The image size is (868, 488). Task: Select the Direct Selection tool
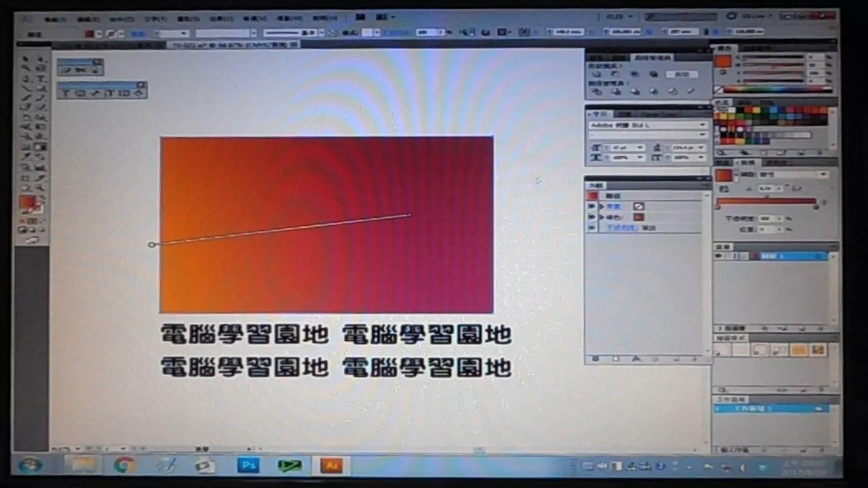point(41,59)
